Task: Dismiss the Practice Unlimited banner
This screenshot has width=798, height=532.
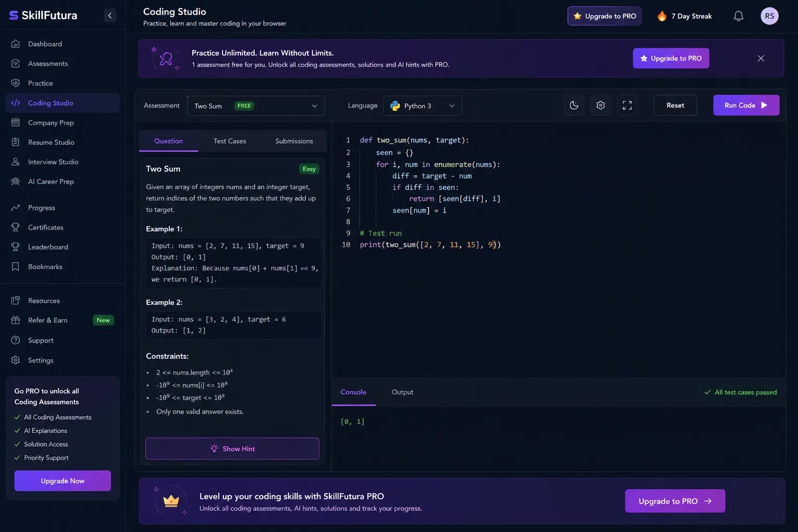Action: pyautogui.click(x=761, y=58)
